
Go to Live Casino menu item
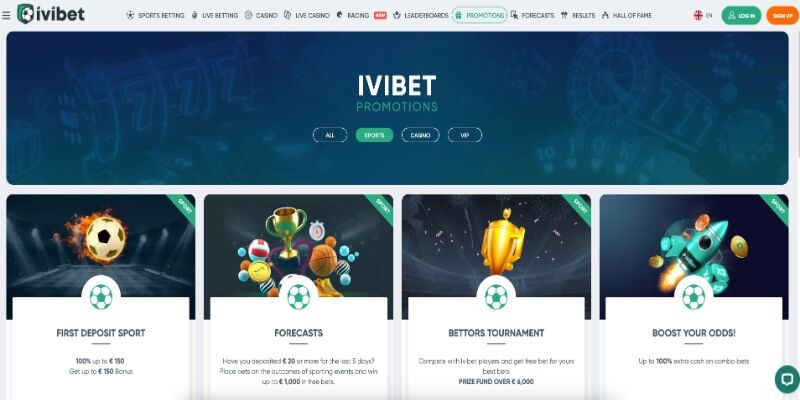coord(307,15)
